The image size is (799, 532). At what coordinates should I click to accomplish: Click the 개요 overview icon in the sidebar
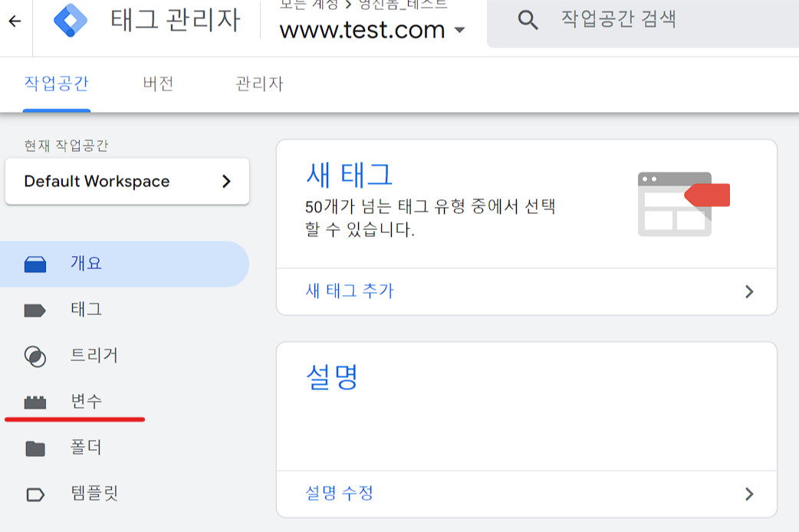coord(35,264)
